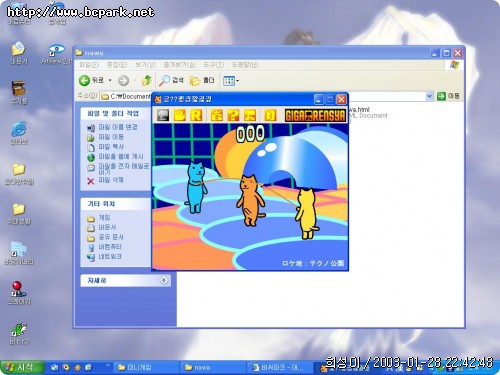Click the orange cat in the game

(250, 200)
